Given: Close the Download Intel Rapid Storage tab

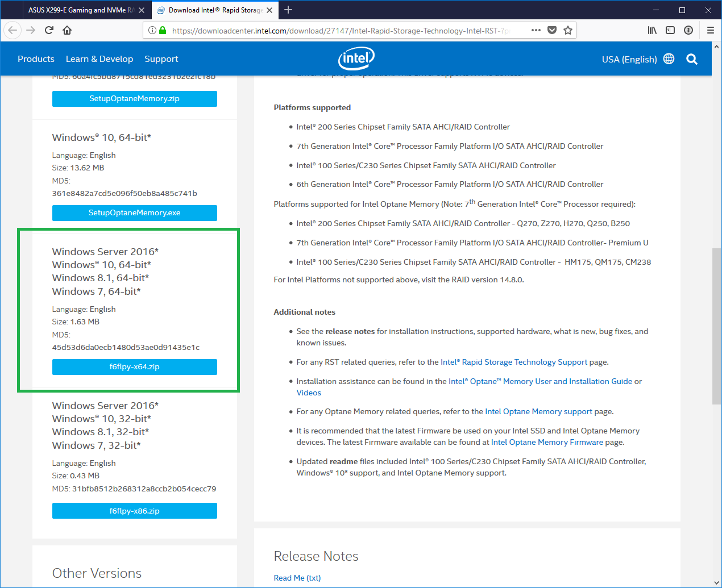Looking at the screenshot, I should pos(269,10).
